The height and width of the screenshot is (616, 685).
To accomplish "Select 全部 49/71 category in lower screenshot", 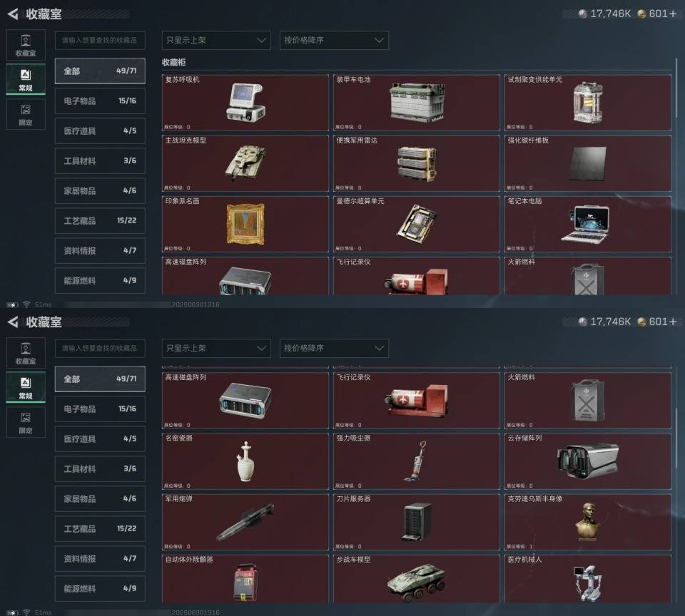I will tap(100, 379).
